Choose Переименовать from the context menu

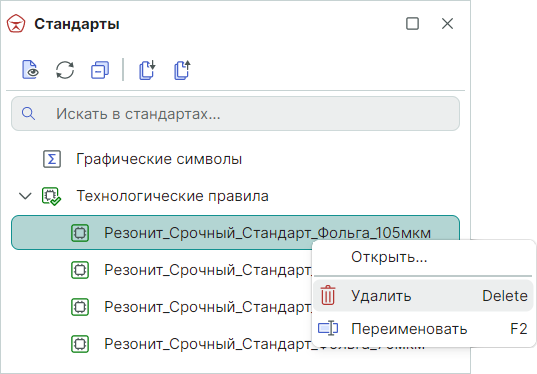pos(424,329)
